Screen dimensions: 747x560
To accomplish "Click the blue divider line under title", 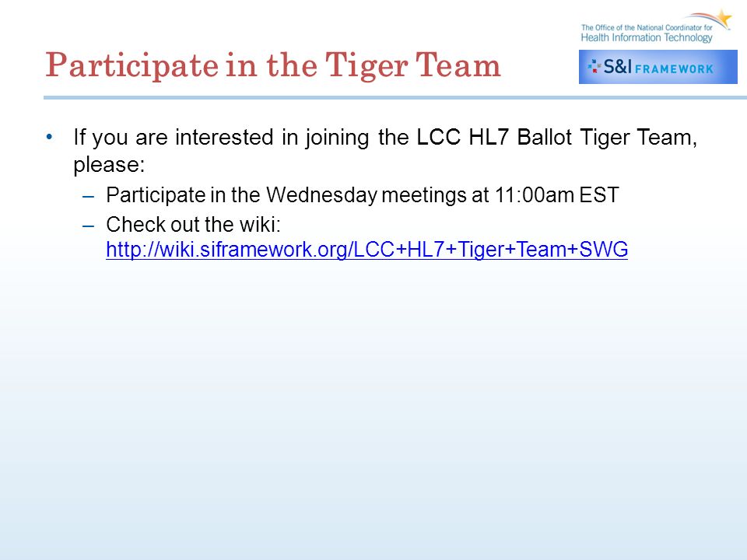I will pyautogui.click(x=395, y=98).
